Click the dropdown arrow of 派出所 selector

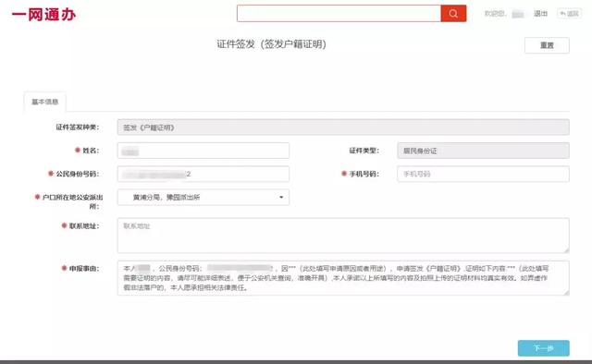point(281,198)
